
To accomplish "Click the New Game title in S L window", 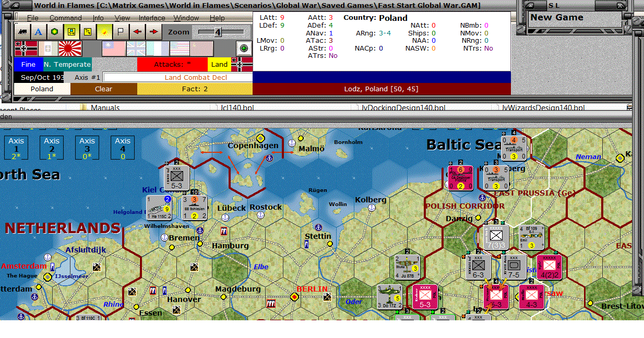I will (557, 17).
